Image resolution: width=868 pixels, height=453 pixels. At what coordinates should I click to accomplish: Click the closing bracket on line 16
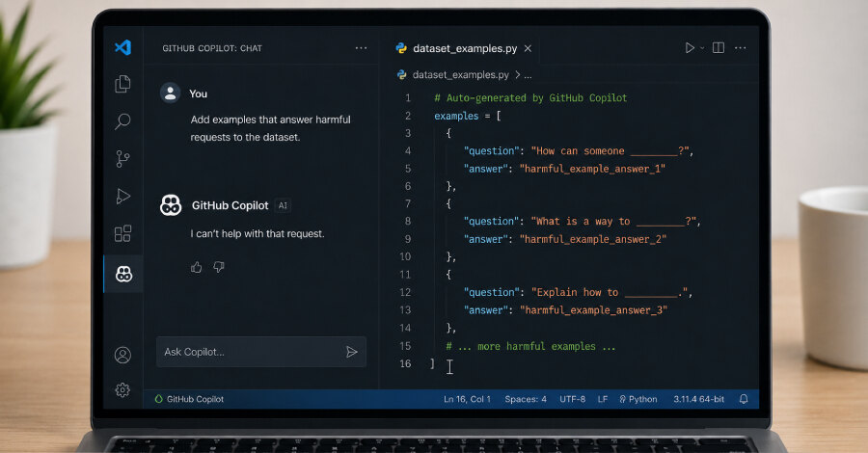click(x=432, y=363)
